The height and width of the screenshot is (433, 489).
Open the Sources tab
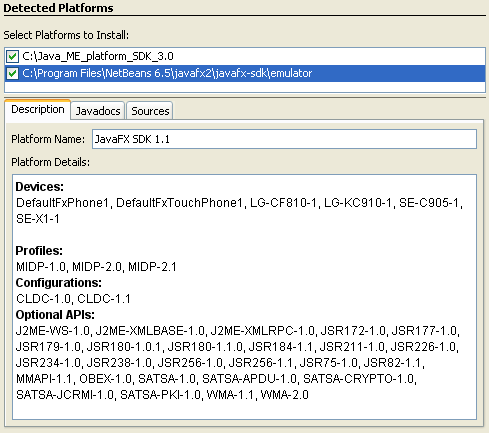[150, 111]
